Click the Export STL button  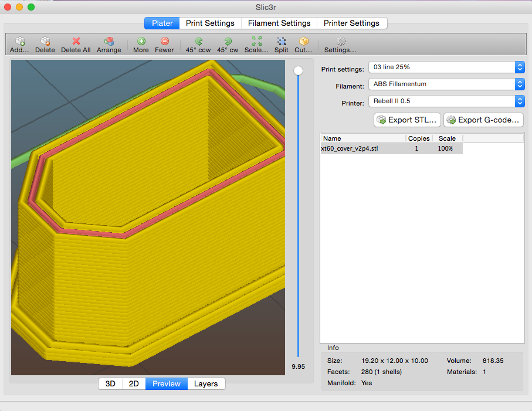click(x=407, y=120)
